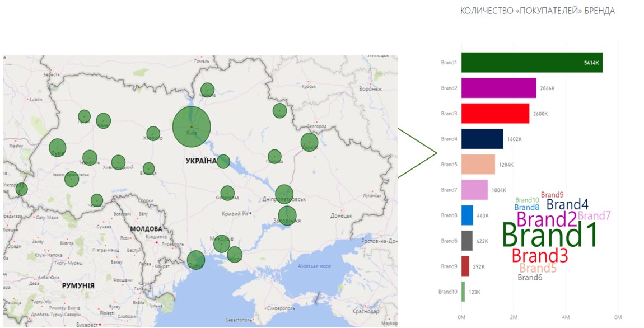Click the navy Brand4 bar
The image size is (644, 328).
482,139
